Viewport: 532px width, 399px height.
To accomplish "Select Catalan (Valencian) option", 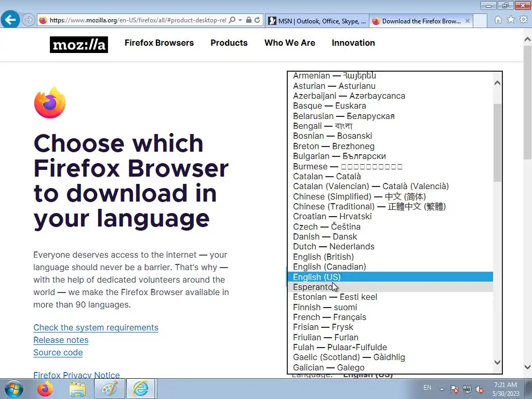I will [x=390, y=187].
